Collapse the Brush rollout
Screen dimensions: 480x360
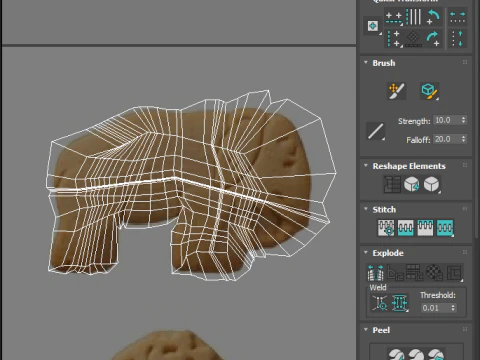coord(366,63)
